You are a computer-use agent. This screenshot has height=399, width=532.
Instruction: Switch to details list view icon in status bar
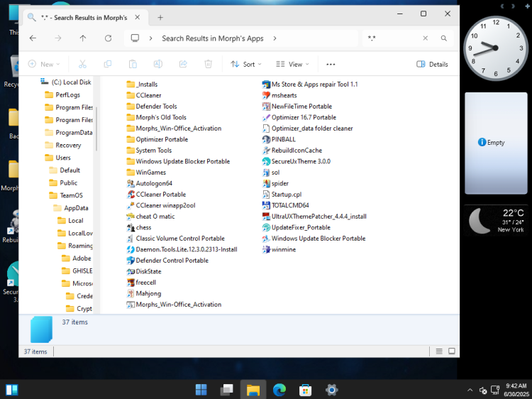(439, 351)
